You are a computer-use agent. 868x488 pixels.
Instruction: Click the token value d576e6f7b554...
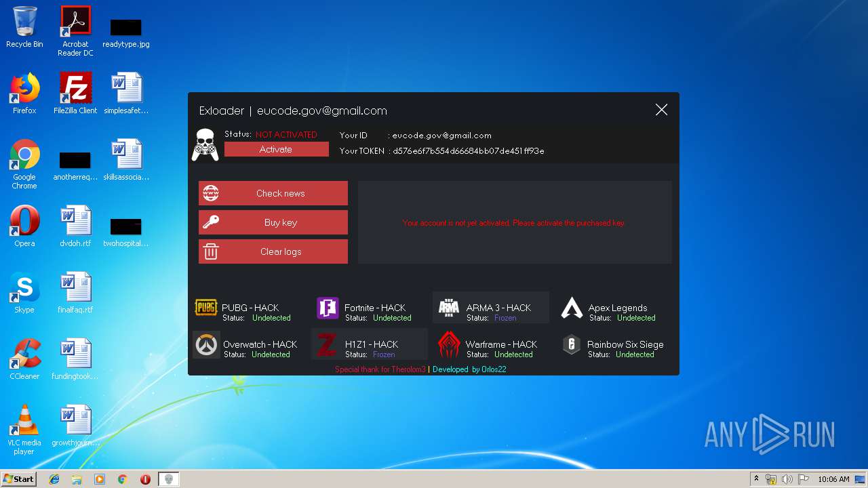(469, 150)
